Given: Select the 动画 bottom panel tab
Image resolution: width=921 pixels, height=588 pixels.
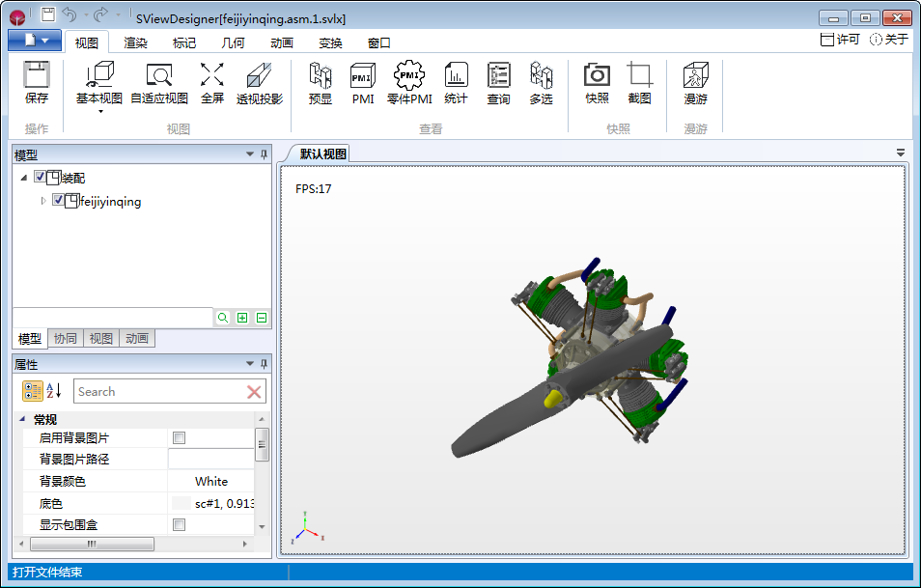Looking at the screenshot, I should 137,338.
